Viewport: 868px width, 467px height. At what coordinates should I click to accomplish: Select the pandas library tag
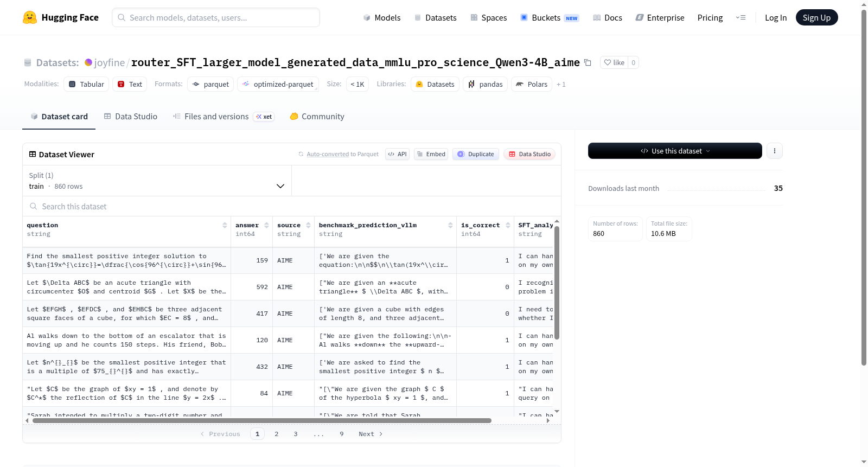coord(486,84)
